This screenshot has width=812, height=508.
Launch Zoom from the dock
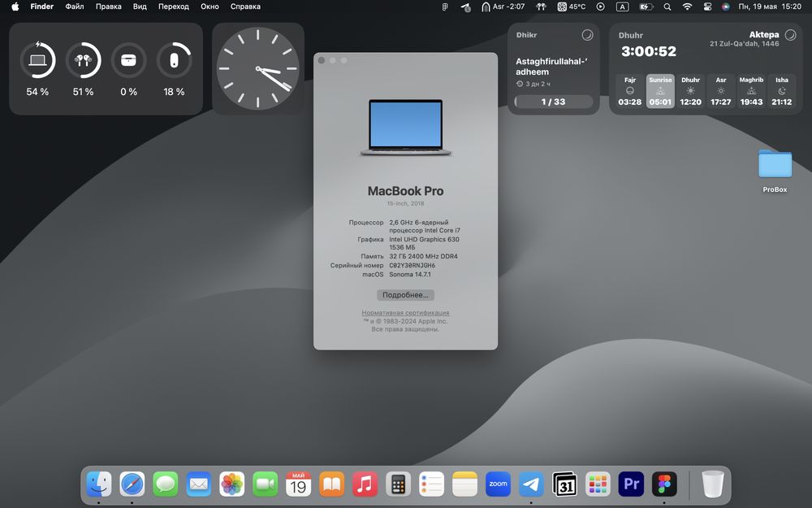[x=499, y=484]
